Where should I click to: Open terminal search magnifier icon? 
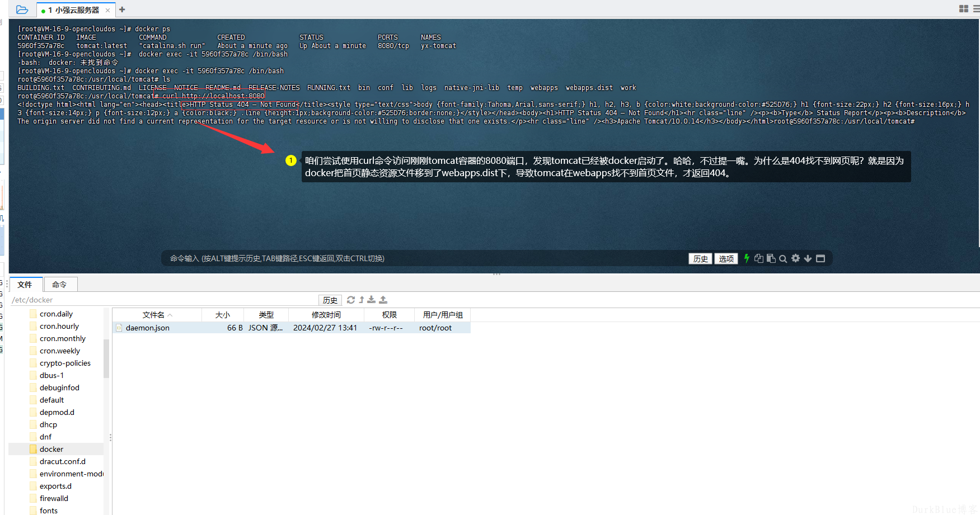[x=783, y=259]
